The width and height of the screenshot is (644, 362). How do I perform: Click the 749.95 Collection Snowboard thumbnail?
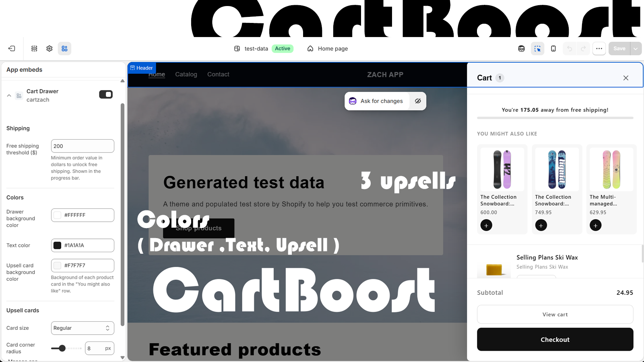point(557,169)
